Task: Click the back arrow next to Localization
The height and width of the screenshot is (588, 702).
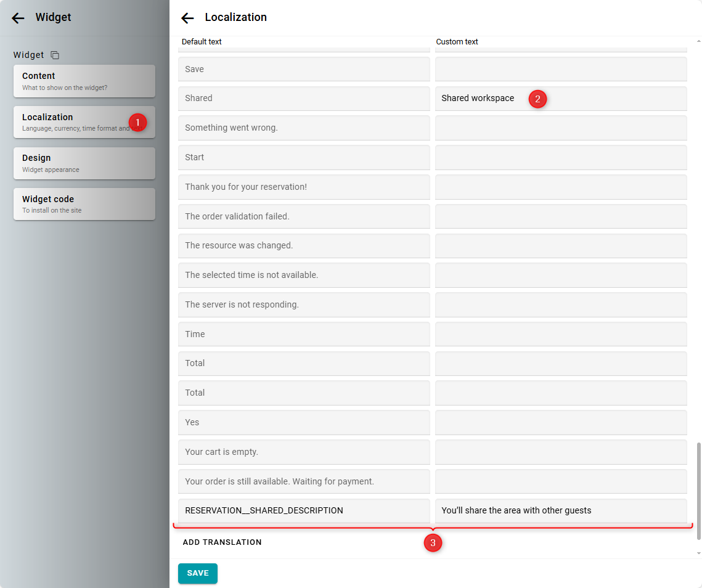Action: point(187,18)
